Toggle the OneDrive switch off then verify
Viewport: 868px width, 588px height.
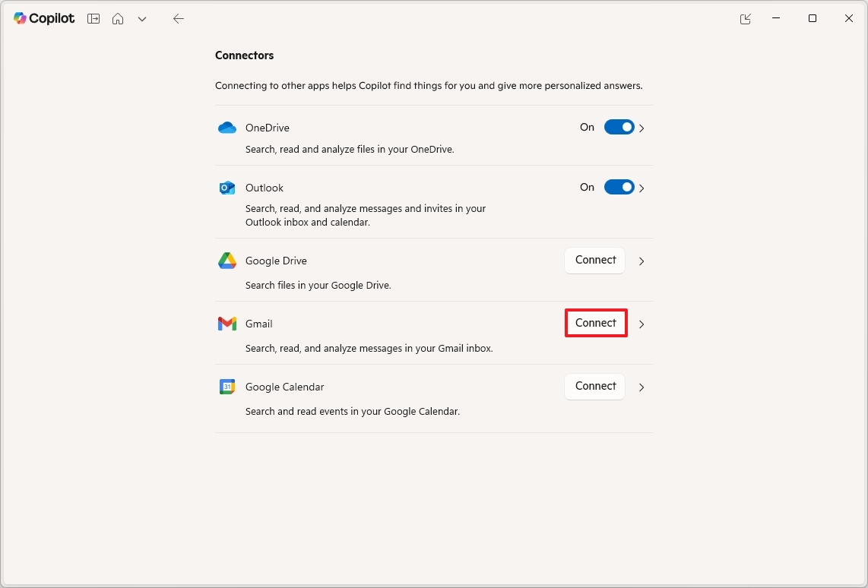click(x=619, y=127)
